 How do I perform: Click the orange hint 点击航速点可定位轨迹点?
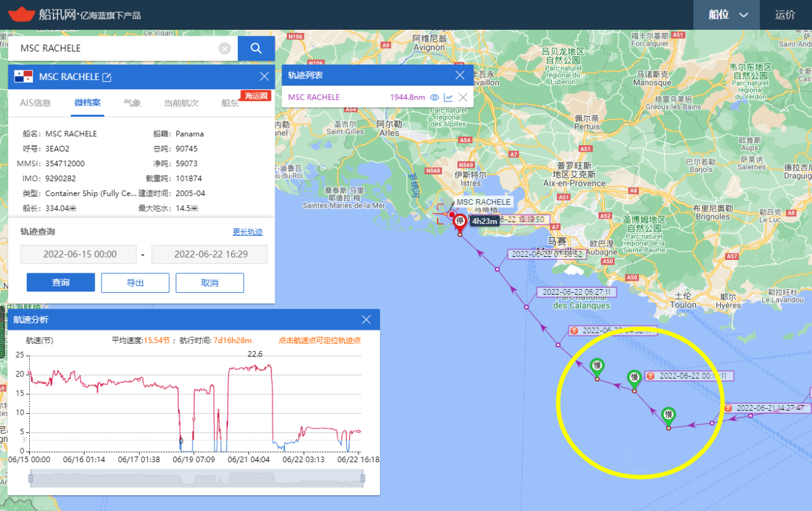320,340
